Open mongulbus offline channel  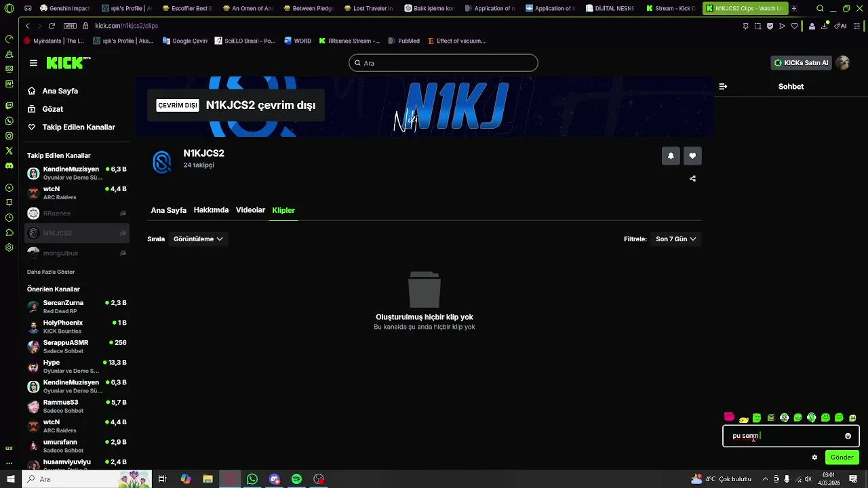tap(77, 253)
